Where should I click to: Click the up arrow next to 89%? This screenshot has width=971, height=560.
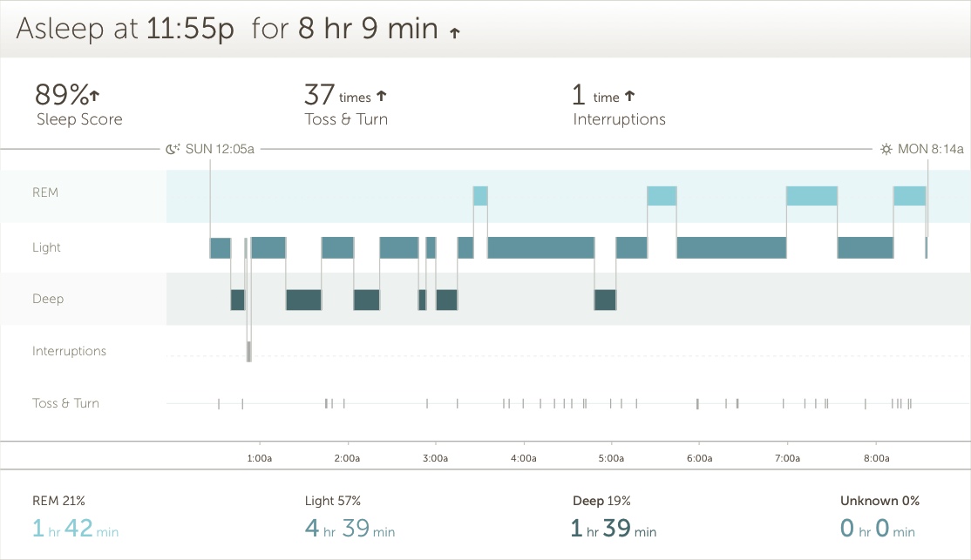pos(95,94)
